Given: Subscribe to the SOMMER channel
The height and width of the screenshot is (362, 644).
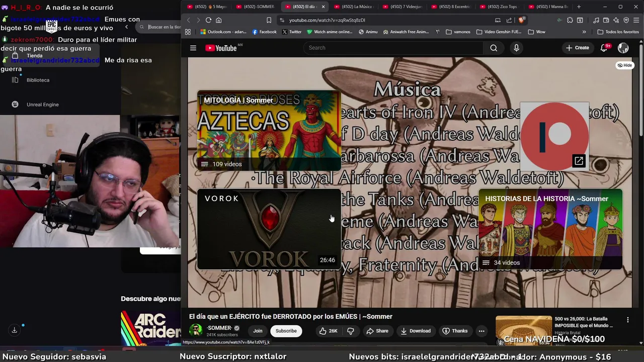Looking at the screenshot, I should point(286,331).
